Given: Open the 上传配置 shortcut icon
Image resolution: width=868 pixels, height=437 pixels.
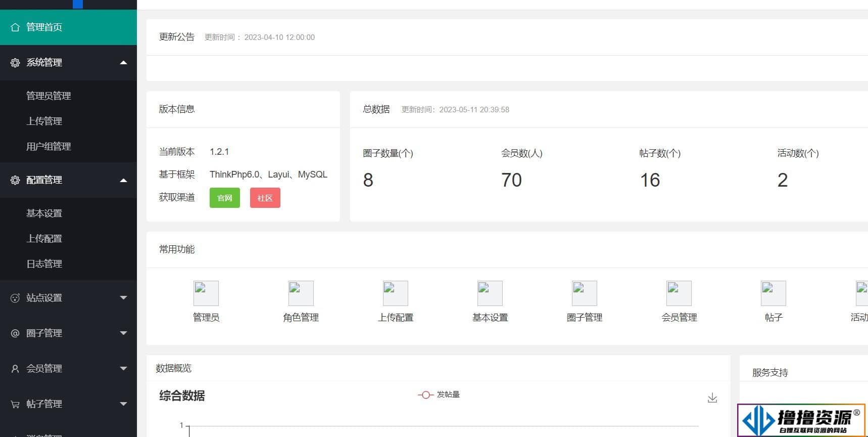Looking at the screenshot, I should point(396,293).
